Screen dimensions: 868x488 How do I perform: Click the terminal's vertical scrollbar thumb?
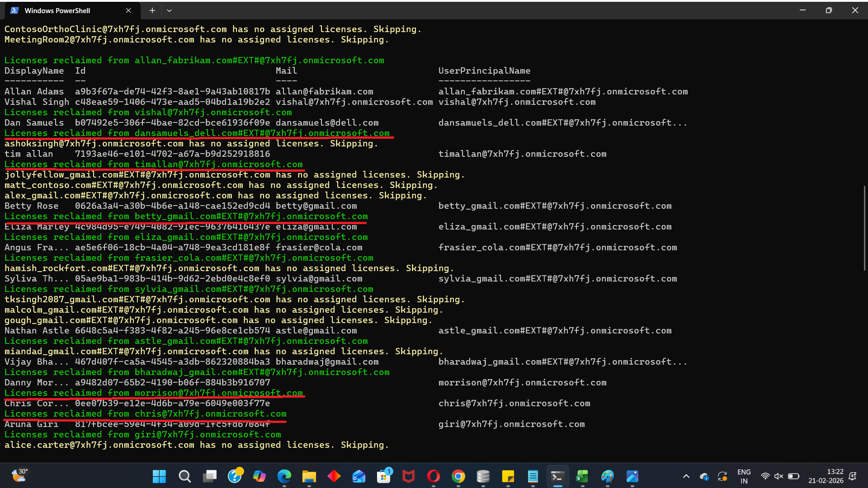(x=864, y=228)
